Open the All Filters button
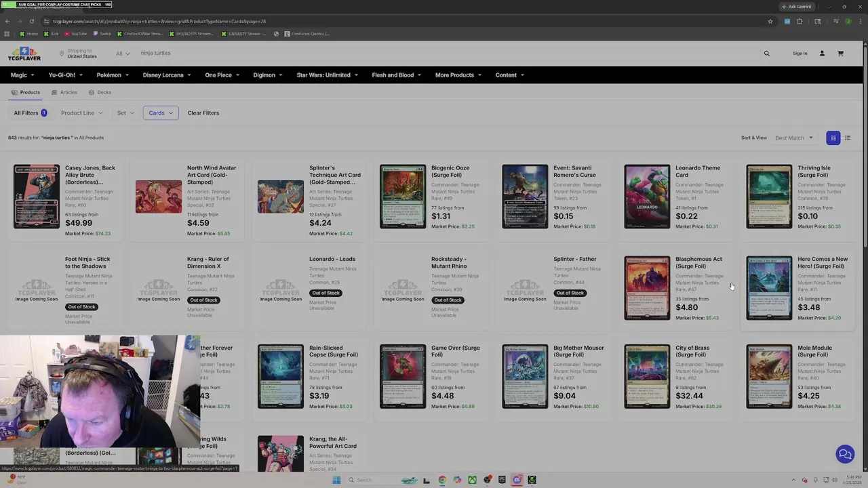The image size is (868, 488). coord(31,113)
